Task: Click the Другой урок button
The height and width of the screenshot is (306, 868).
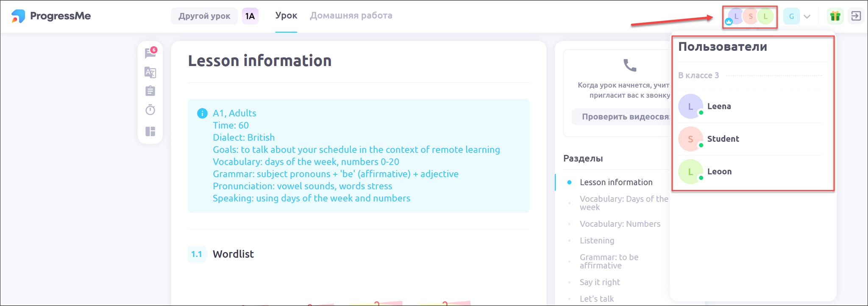Action: (204, 16)
